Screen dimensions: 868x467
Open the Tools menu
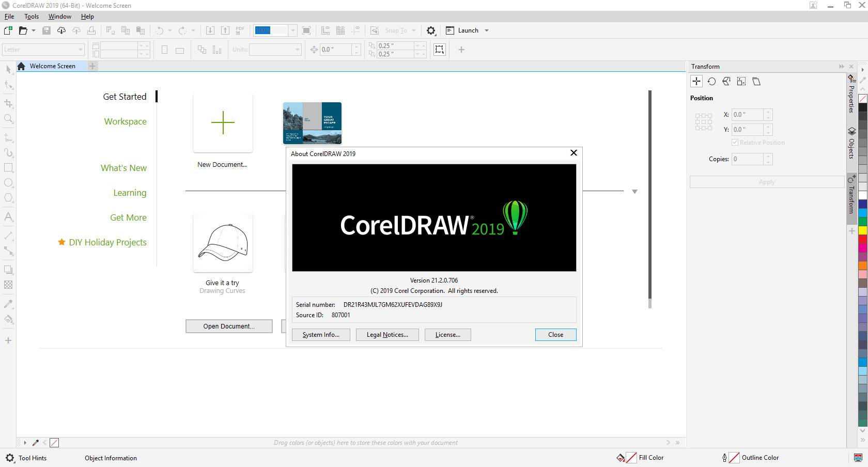(32, 17)
